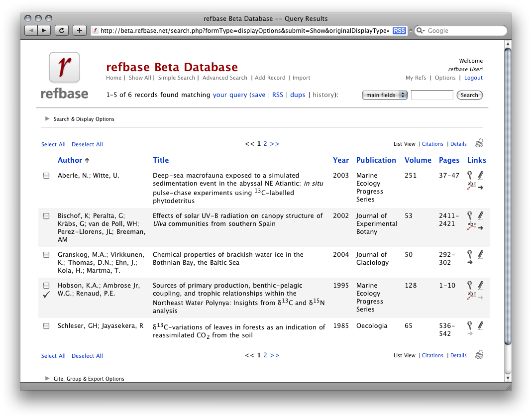This screenshot has width=532, height=418.
Task: Sort by the Publication column header
Action: pyautogui.click(x=376, y=160)
